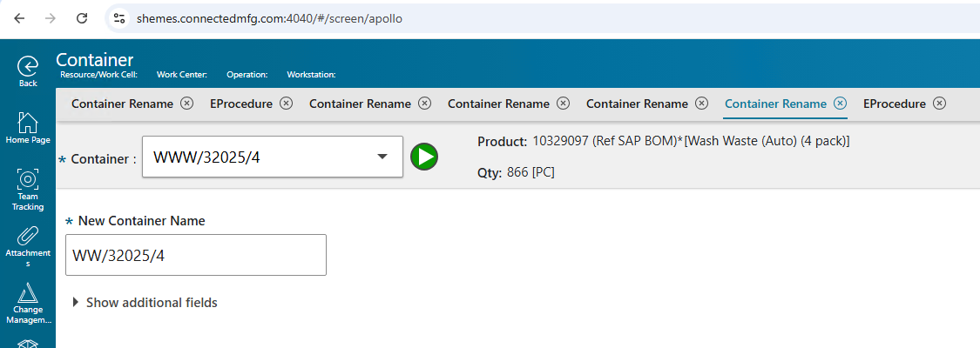Close the highlighted Container Rename tab

click(840, 104)
